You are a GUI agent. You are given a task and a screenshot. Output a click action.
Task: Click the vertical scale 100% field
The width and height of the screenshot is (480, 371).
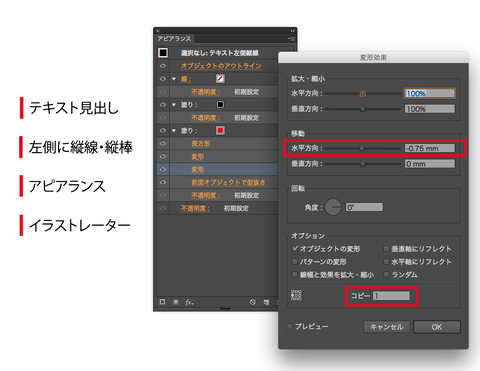430,109
